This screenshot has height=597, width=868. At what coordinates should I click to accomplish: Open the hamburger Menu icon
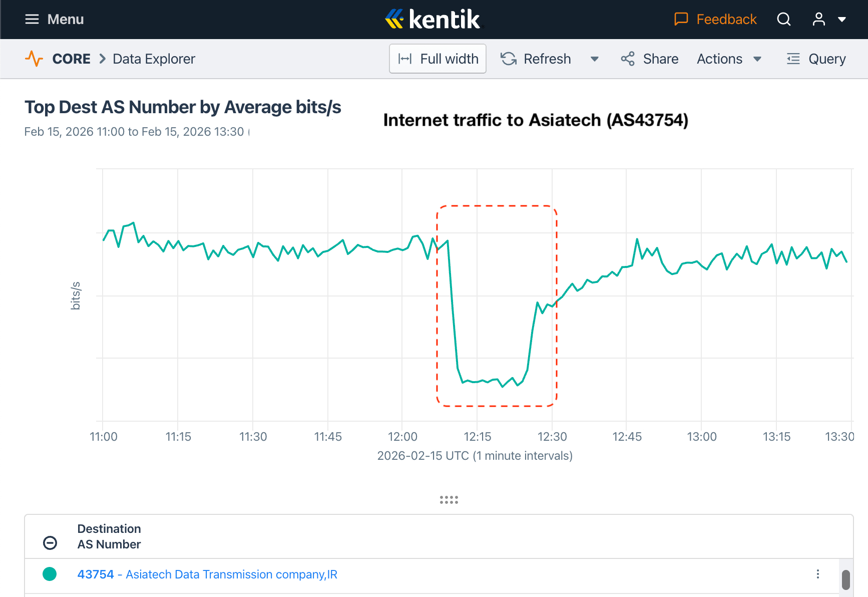(x=32, y=20)
